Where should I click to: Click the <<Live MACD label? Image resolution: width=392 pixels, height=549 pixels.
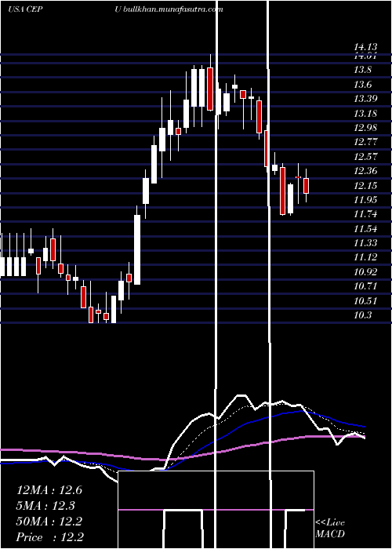coord(330,529)
